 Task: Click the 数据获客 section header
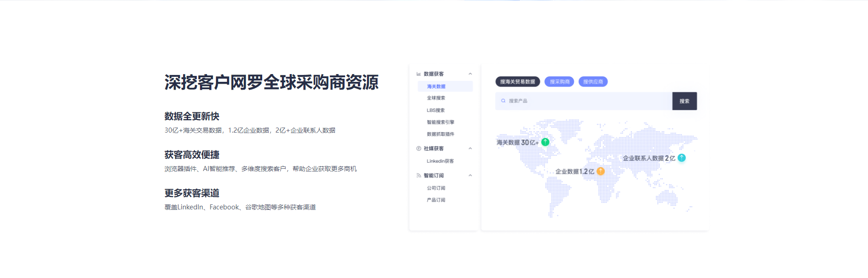pyautogui.click(x=433, y=74)
